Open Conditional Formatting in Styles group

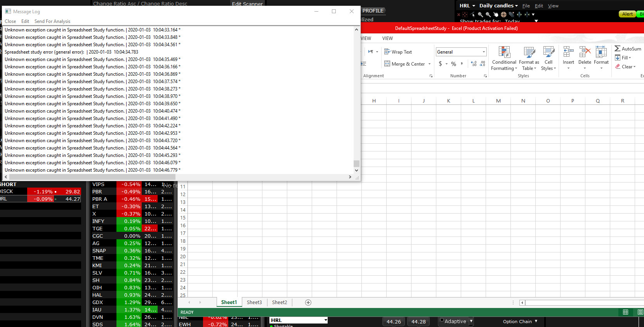pos(504,58)
